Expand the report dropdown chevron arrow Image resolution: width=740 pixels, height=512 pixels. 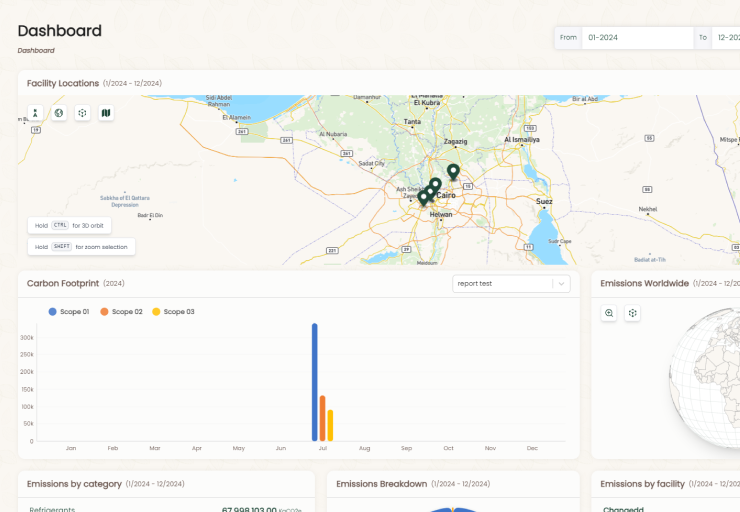pos(562,284)
